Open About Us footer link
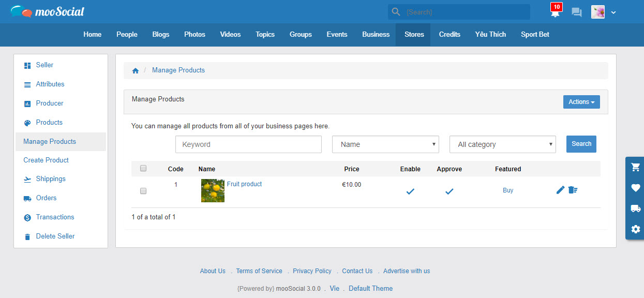The width and height of the screenshot is (644, 298). coord(213,271)
